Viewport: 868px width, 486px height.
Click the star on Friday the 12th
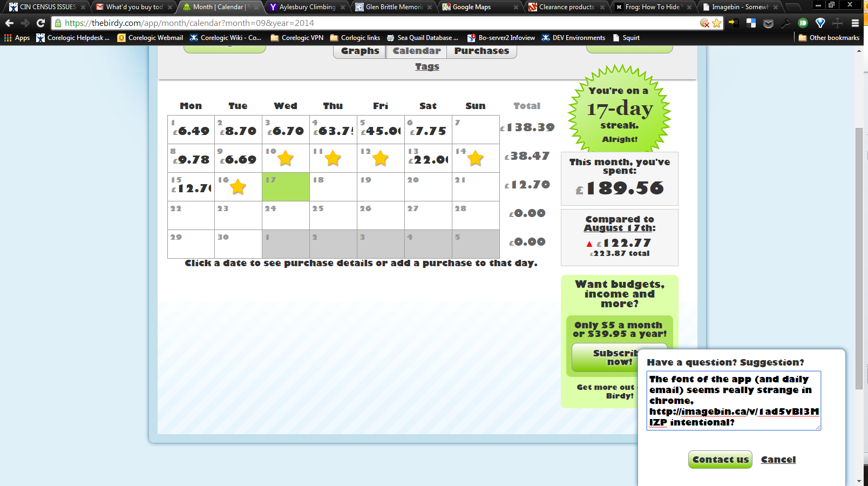click(x=381, y=159)
